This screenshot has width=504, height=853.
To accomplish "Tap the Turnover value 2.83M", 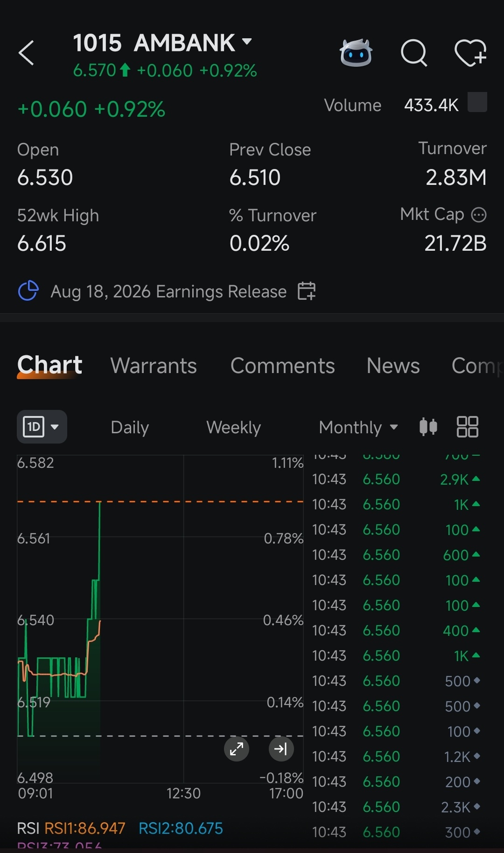I will click(x=456, y=177).
